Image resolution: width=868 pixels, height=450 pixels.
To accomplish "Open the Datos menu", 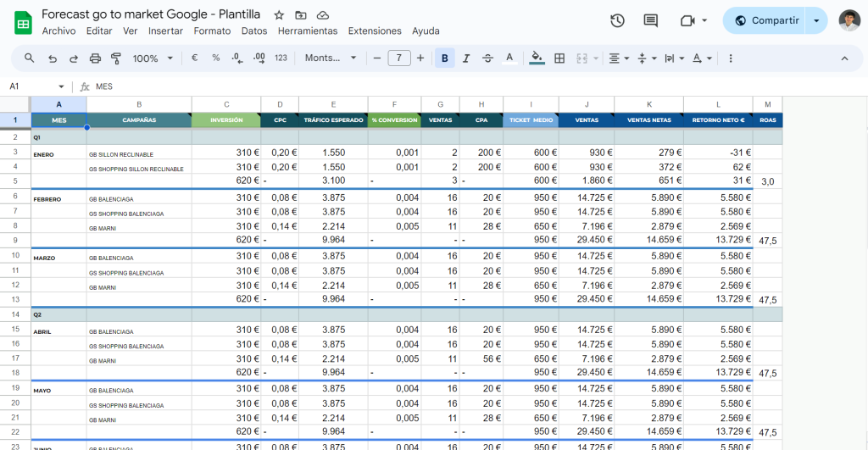I will pyautogui.click(x=253, y=31).
